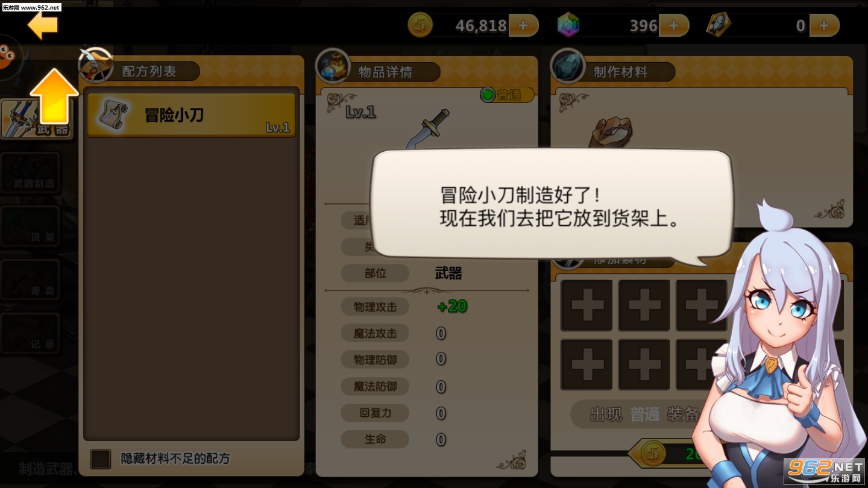Select the 冒险小刀 recipe entry
This screenshot has height=488, width=868.
[192, 115]
